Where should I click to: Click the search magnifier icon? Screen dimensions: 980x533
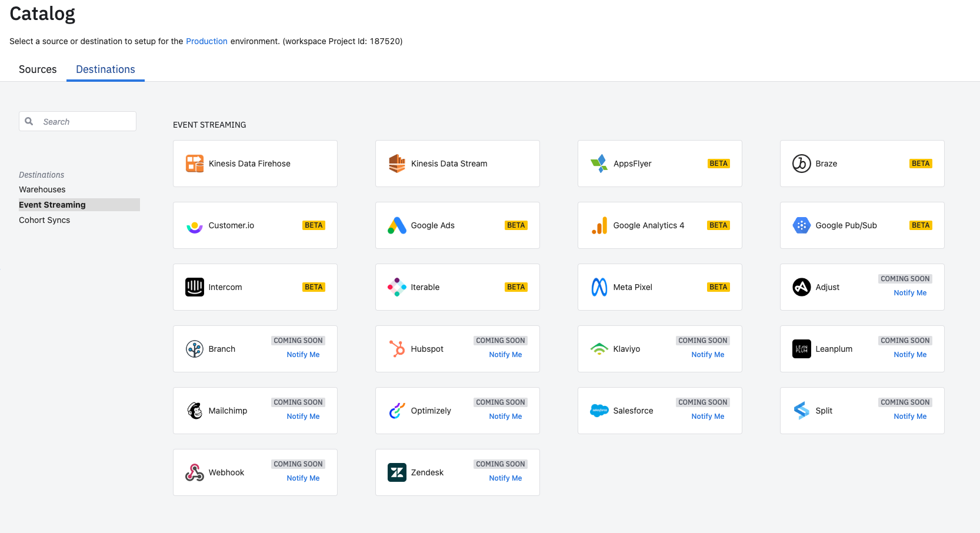(29, 121)
